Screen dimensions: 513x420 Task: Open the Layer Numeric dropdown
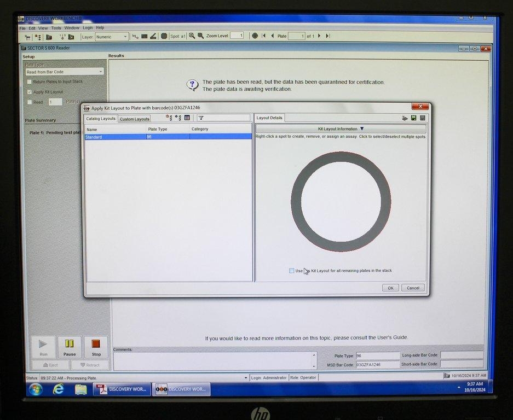(x=112, y=37)
